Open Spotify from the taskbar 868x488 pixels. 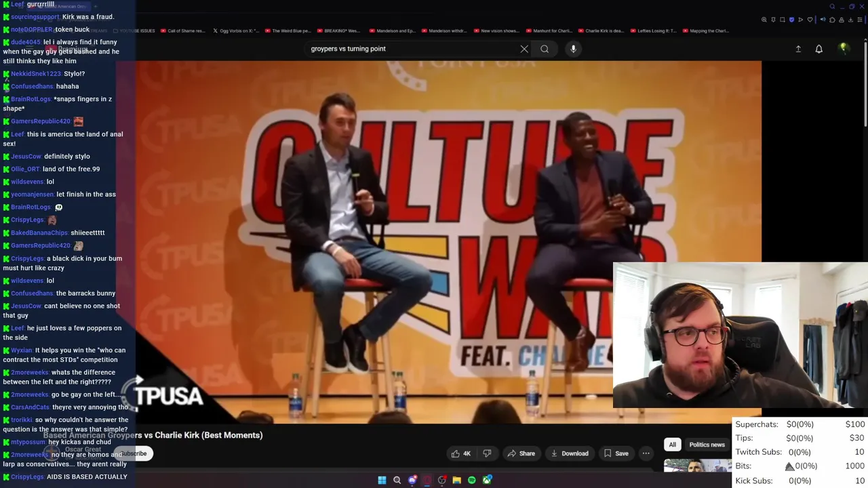[472, 480]
